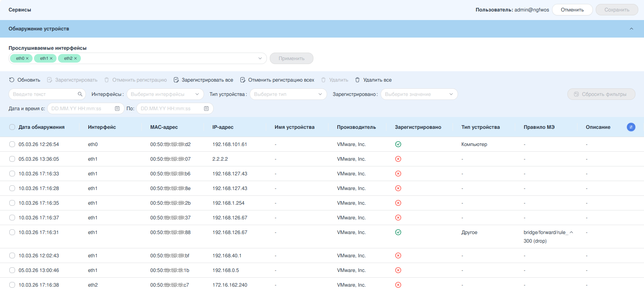Click the blue column settings icon
The height and width of the screenshot is (292, 644).
[631, 127]
